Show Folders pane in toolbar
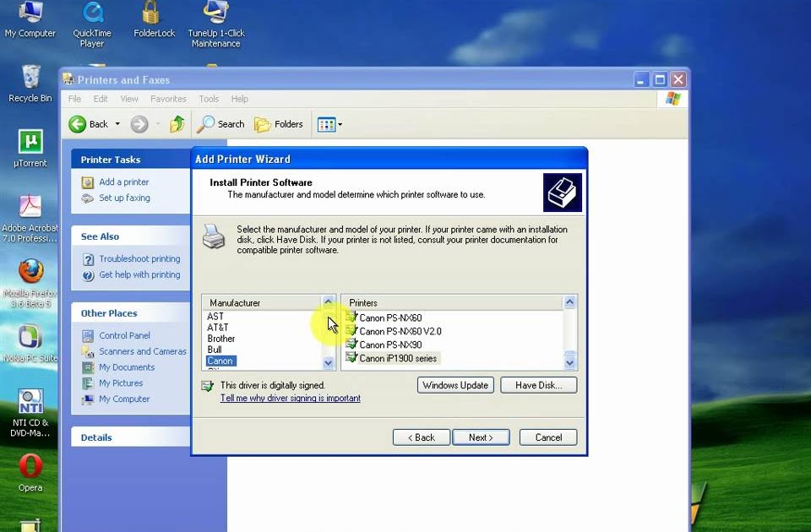This screenshot has width=811, height=532. pyautogui.click(x=279, y=124)
